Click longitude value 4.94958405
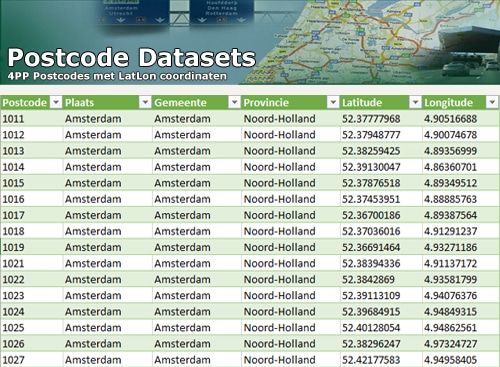The height and width of the screenshot is (367, 500). pyautogui.click(x=451, y=360)
